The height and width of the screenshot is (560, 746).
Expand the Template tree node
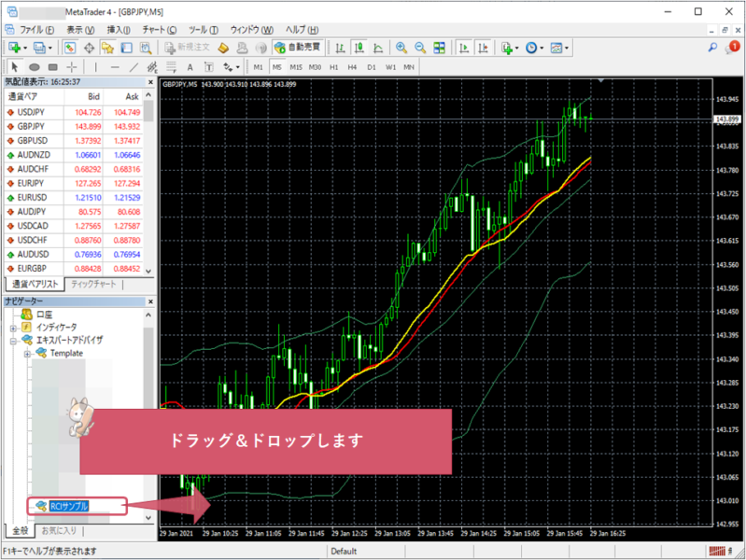tap(27, 354)
